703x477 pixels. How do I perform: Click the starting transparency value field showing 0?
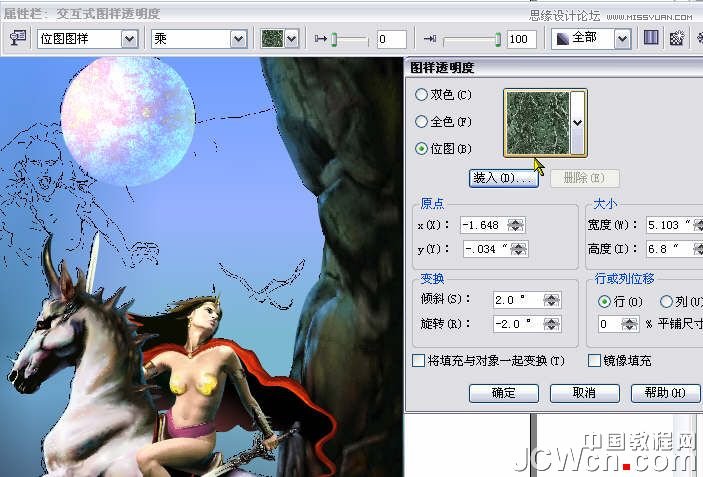point(391,39)
